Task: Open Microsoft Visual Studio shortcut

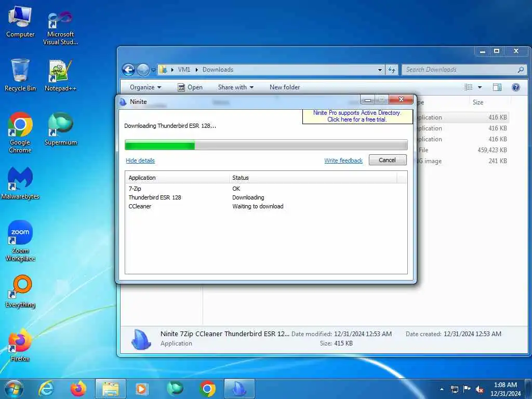Action: [x=60, y=28]
